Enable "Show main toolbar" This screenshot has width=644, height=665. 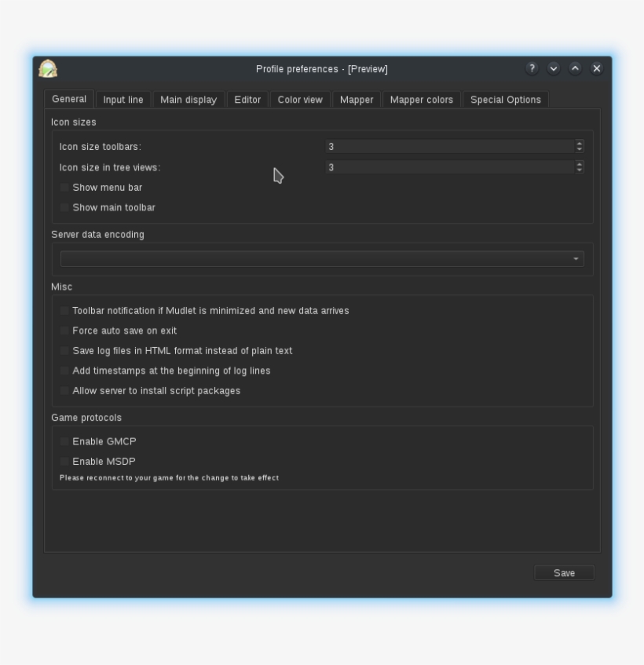coord(65,207)
